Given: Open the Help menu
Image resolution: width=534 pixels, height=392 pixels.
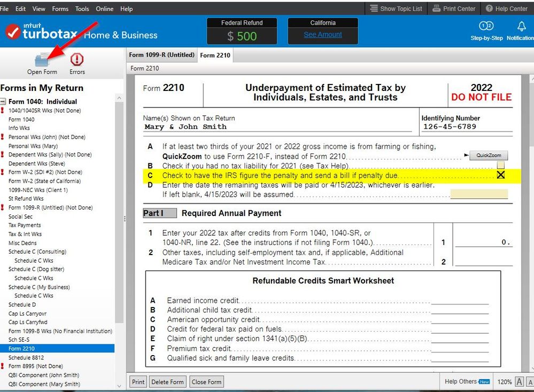Looking at the screenshot, I should click(x=126, y=9).
